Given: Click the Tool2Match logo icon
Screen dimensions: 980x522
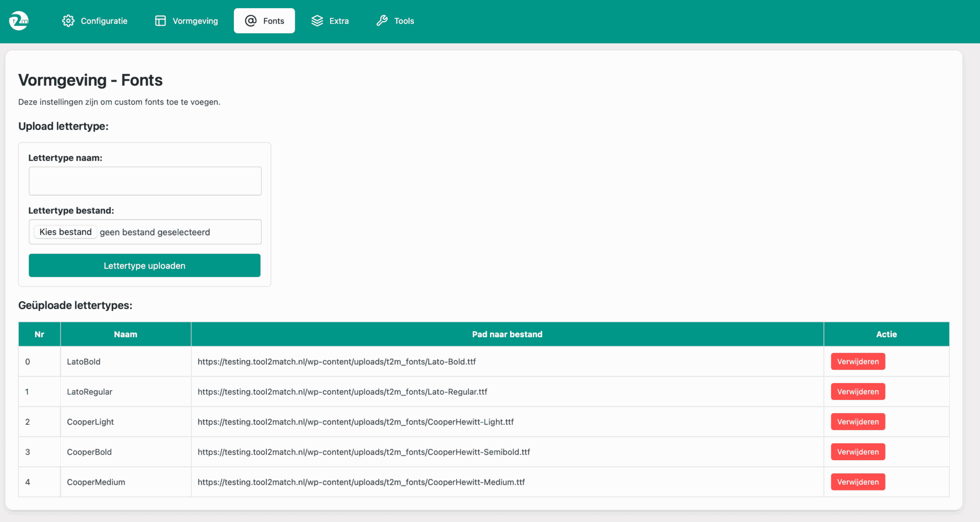Looking at the screenshot, I should pos(19,21).
